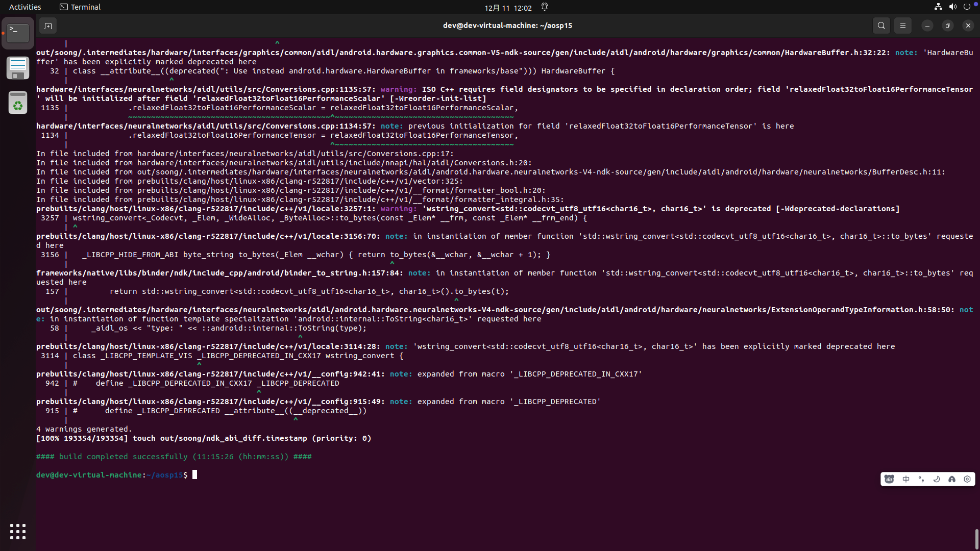The image size is (980, 551).
Task: Open the Terminal app menu in top bar
Action: pyautogui.click(x=80, y=7)
